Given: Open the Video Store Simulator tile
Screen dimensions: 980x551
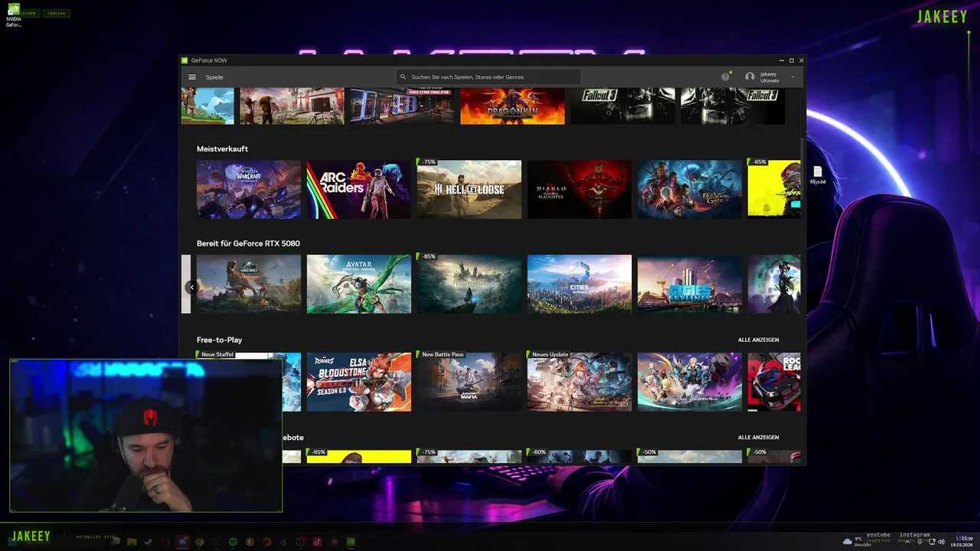Looking at the screenshot, I should [402, 106].
